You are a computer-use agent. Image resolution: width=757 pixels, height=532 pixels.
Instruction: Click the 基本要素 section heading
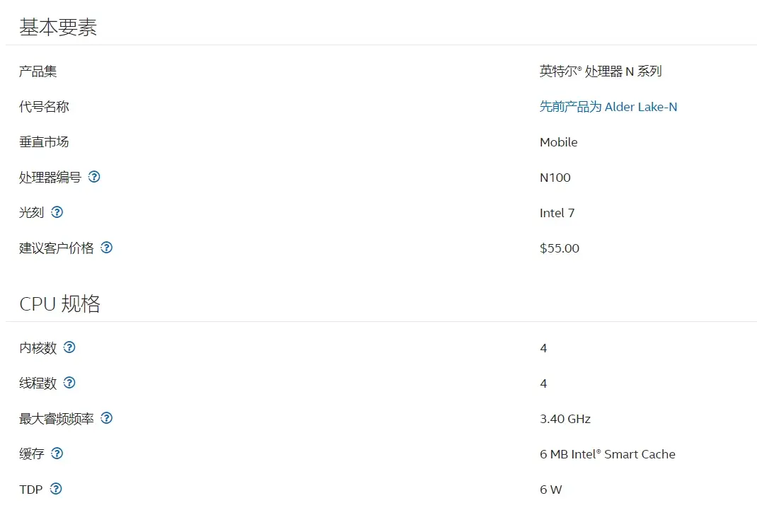pos(58,28)
